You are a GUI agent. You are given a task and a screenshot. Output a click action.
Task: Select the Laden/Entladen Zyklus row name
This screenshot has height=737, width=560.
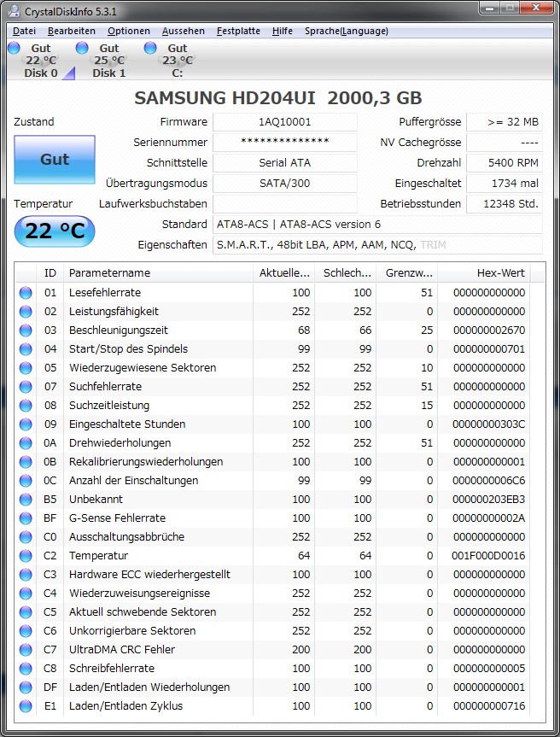(125, 706)
